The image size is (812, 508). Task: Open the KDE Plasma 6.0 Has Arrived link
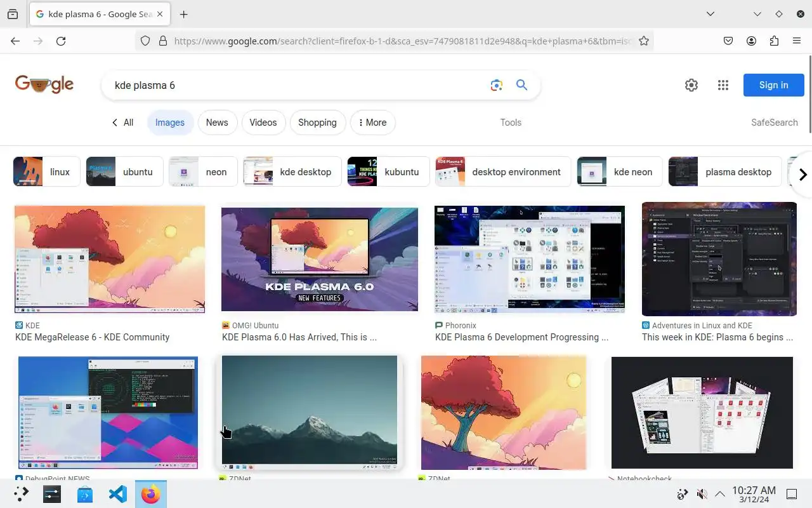[299, 337]
